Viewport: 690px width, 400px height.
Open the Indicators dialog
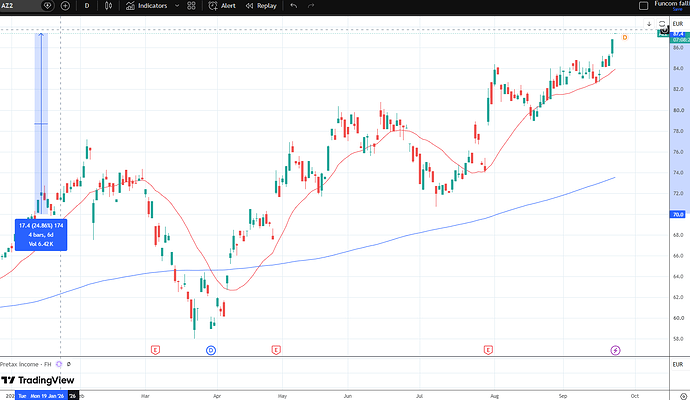click(x=147, y=6)
